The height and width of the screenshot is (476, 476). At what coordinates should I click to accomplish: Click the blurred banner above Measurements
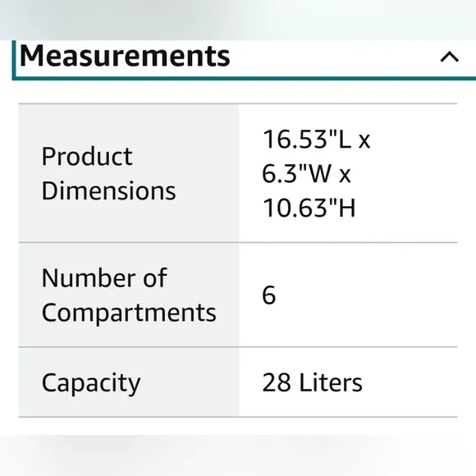[x=238, y=20]
